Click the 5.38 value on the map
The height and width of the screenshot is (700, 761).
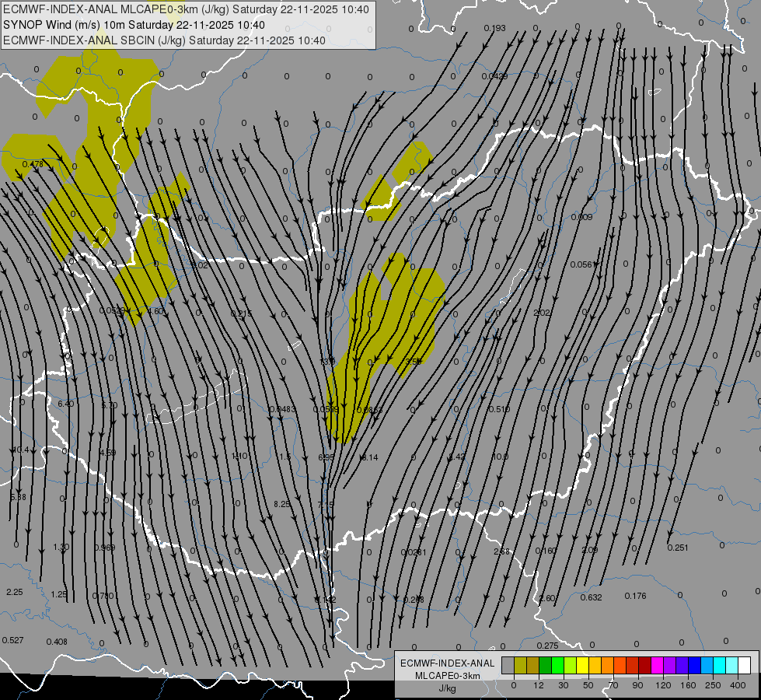point(18,497)
